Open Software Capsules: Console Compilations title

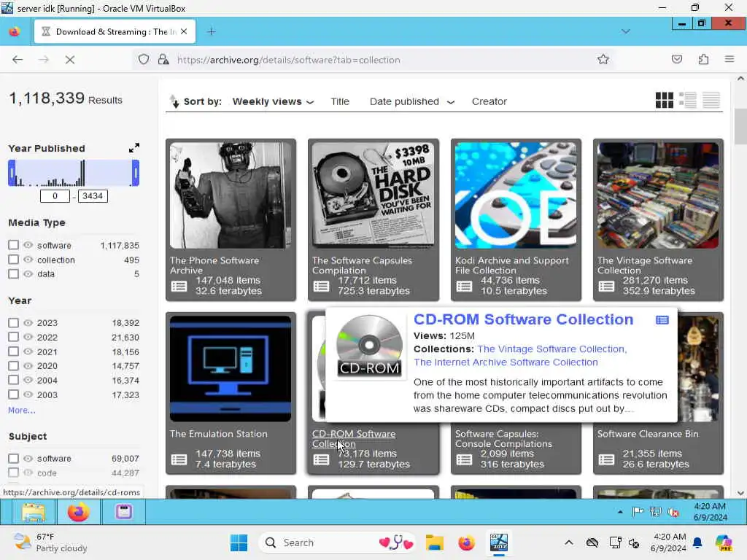coord(503,438)
